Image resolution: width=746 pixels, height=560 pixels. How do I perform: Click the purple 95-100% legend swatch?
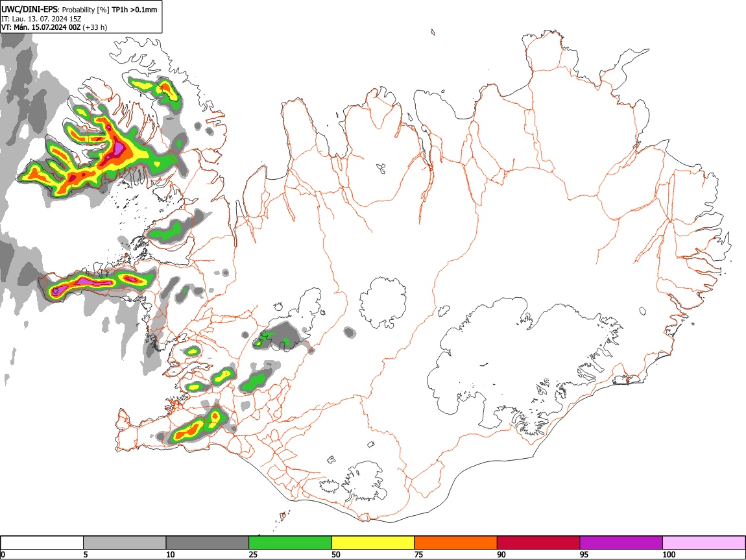(x=621, y=543)
